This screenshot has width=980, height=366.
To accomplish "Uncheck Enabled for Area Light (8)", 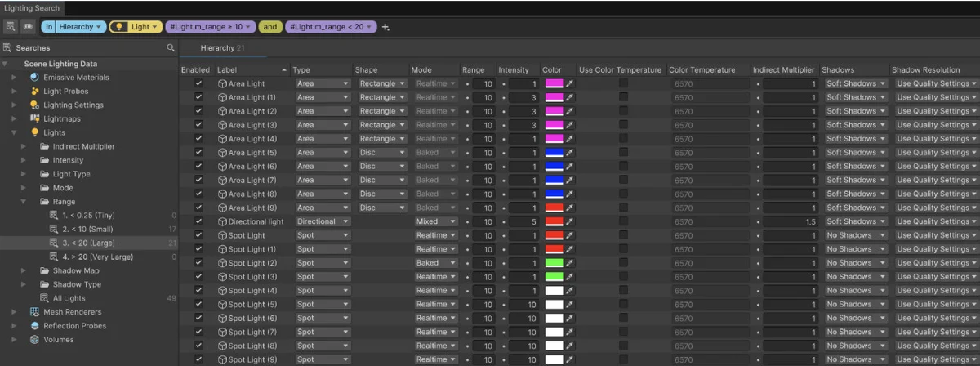I will (198, 194).
